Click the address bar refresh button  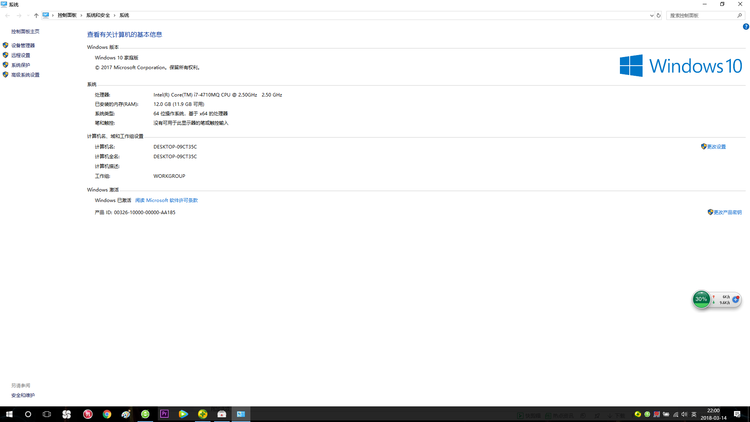(659, 15)
